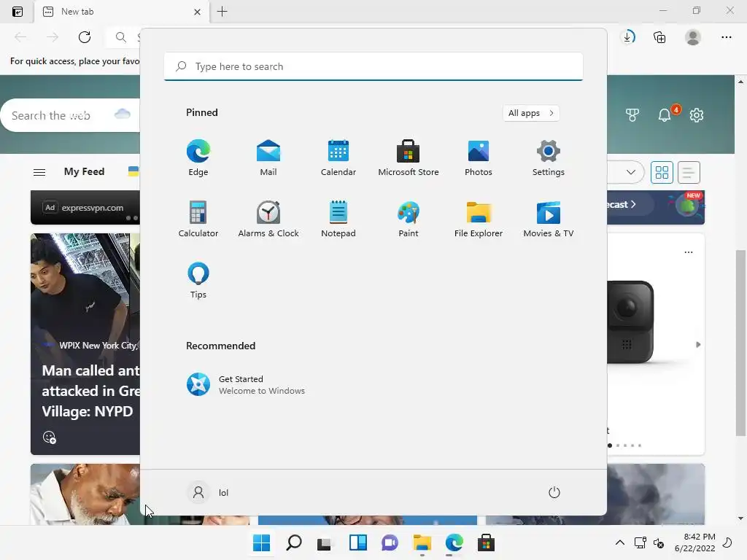Click the Edge page vertical scrollbar

pos(740,343)
